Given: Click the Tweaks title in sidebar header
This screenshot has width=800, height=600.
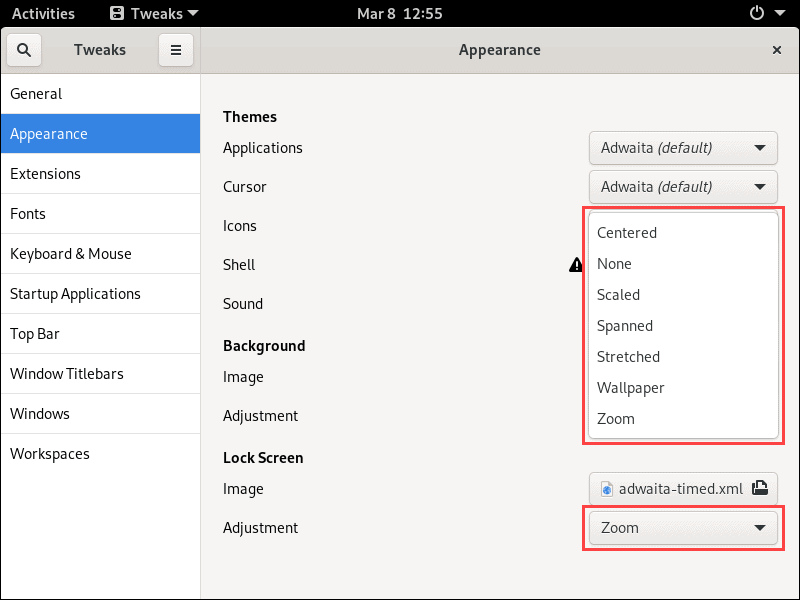Looking at the screenshot, I should [x=100, y=50].
